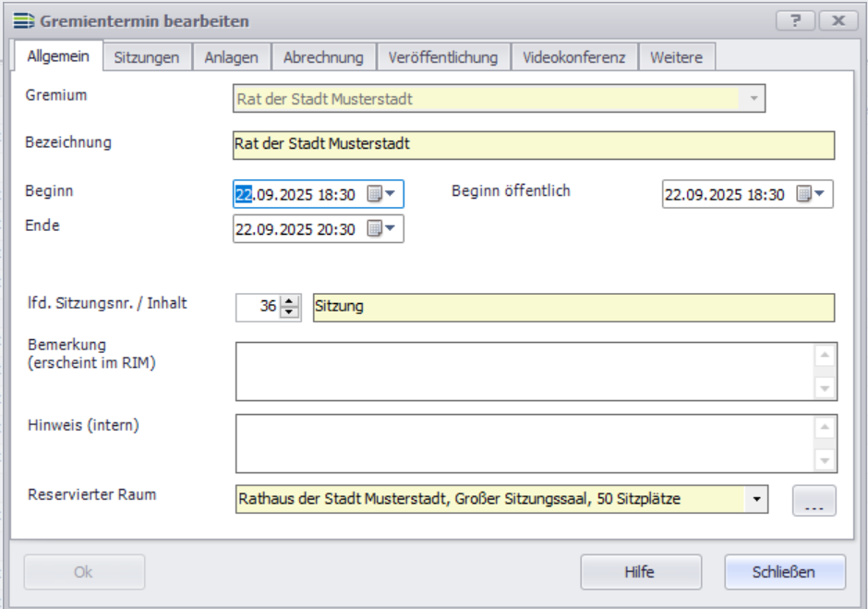Open the Anlagen tab

pos(231,57)
